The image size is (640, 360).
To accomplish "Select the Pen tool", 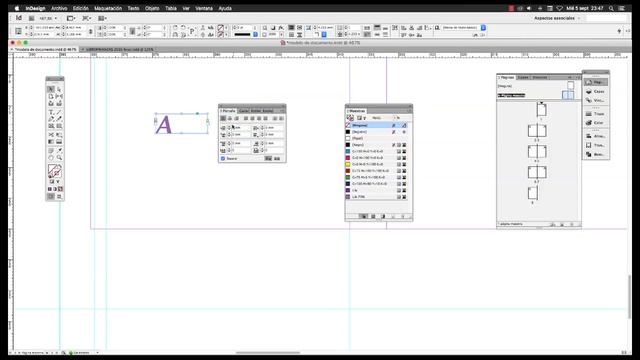I will pyautogui.click(x=51, y=119).
